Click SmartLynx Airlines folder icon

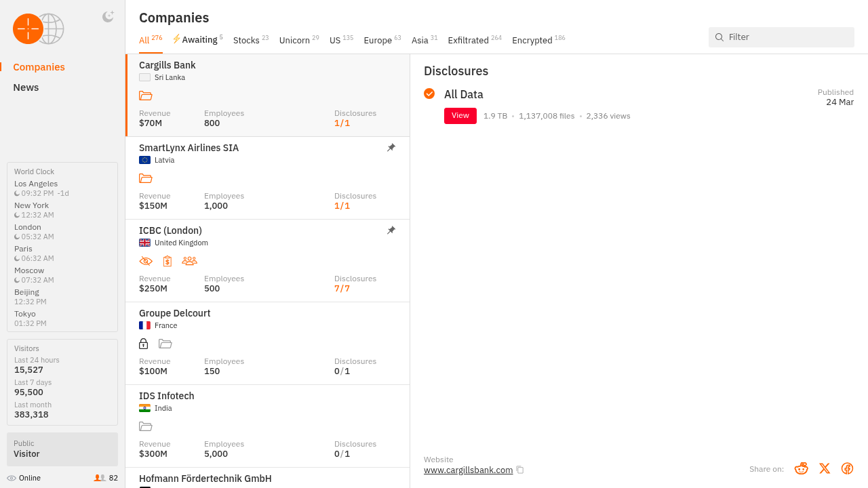pyautogui.click(x=145, y=178)
